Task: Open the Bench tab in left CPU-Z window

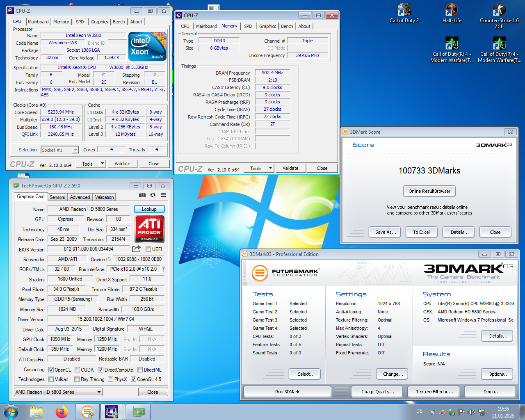Action: 119,22
